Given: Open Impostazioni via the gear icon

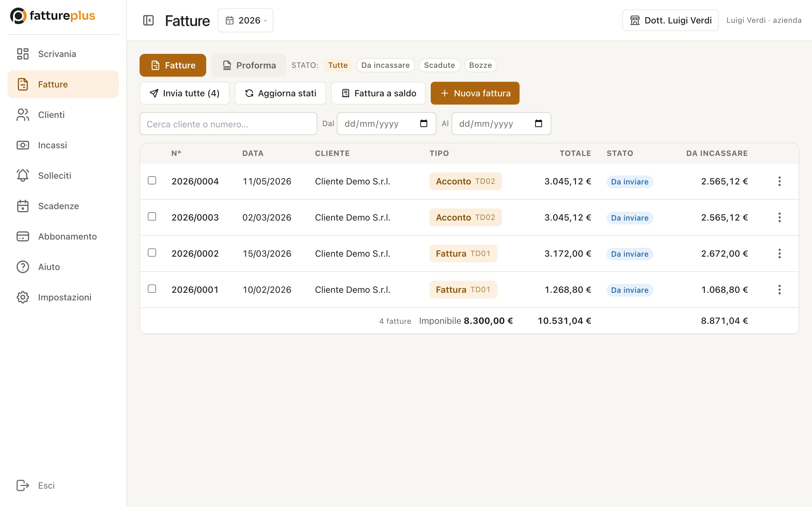Looking at the screenshot, I should (x=23, y=297).
